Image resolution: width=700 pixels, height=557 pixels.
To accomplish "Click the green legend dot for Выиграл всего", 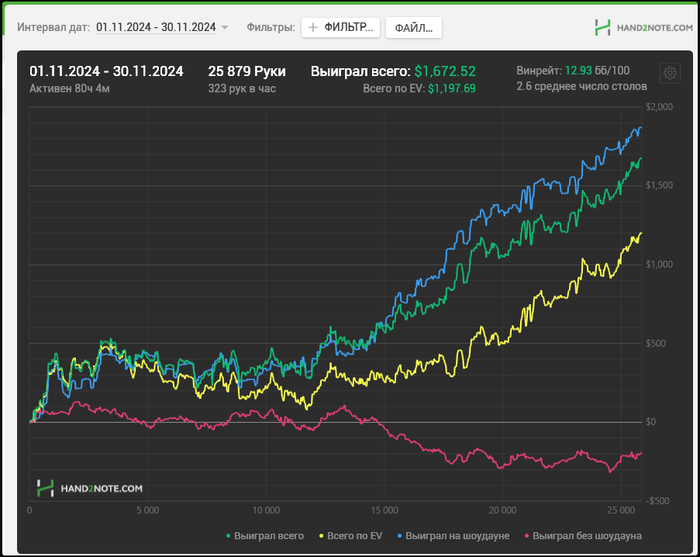I will click(229, 536).
